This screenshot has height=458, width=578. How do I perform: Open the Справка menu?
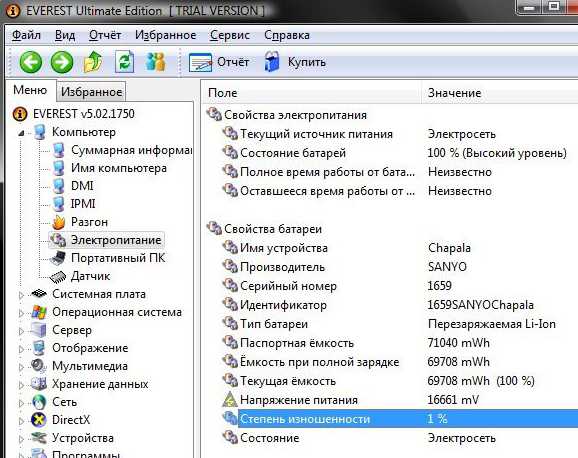287,35
